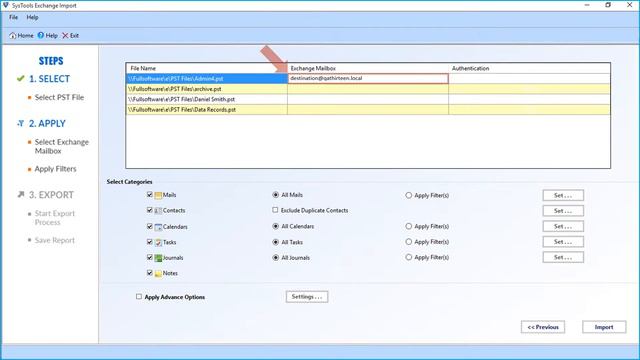This screenshot has width=640, height=360.
Task: Open the advanced Settings button
Action: [307, 297]
